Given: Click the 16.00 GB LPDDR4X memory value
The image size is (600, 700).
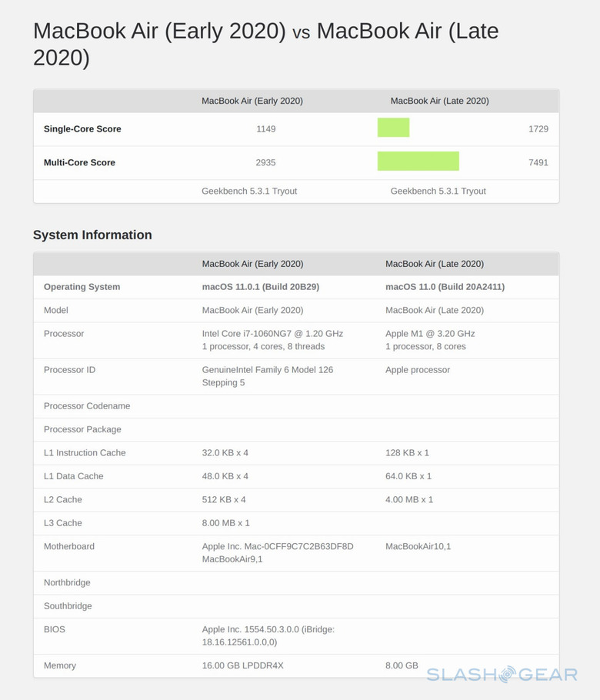Looking at the screenshot, I should [242, 665].
